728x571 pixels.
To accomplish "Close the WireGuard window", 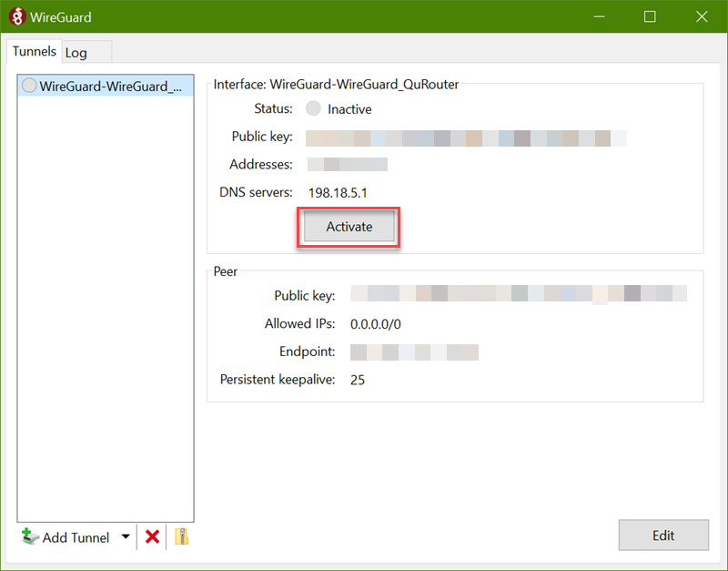I will click(x=702, y=16).
